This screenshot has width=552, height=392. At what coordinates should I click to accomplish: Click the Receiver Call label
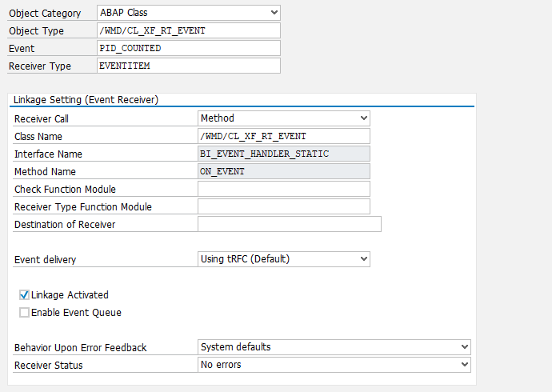click(x=41, y=119)
